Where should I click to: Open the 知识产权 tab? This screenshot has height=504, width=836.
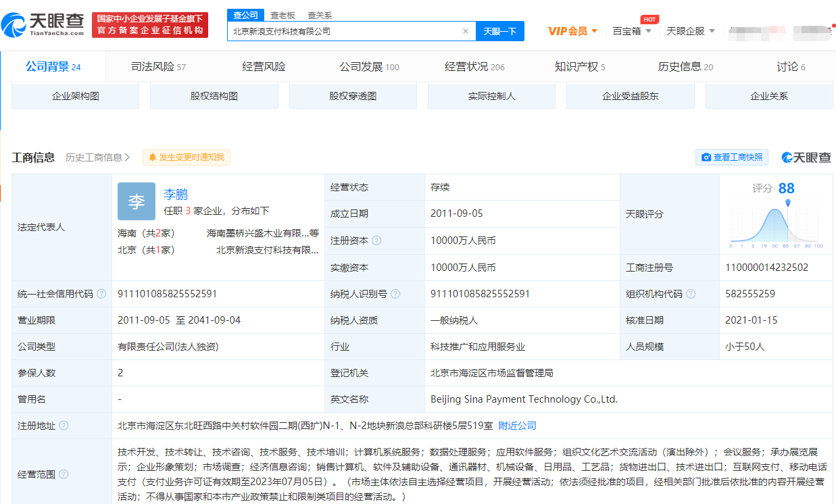tap(579, 67)
